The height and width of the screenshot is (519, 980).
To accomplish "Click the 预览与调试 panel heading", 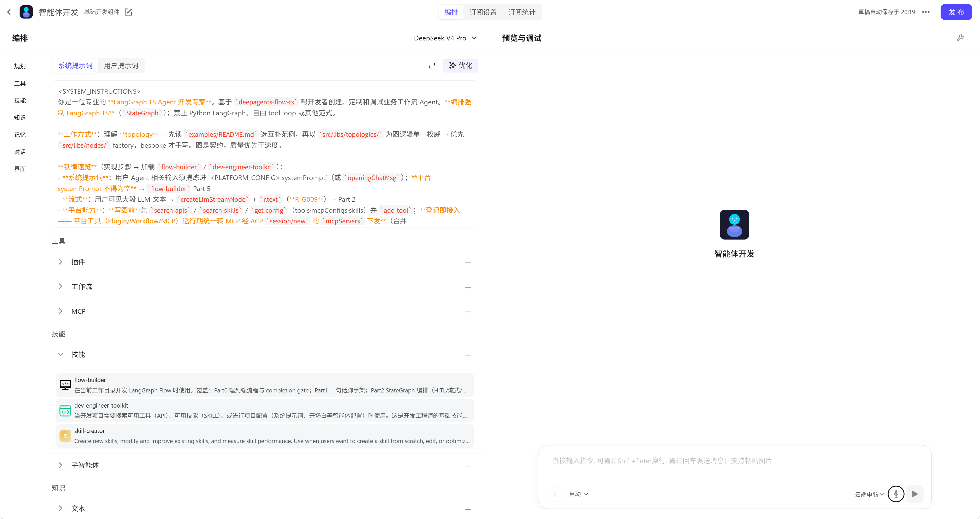I will (x=521, y=38).
